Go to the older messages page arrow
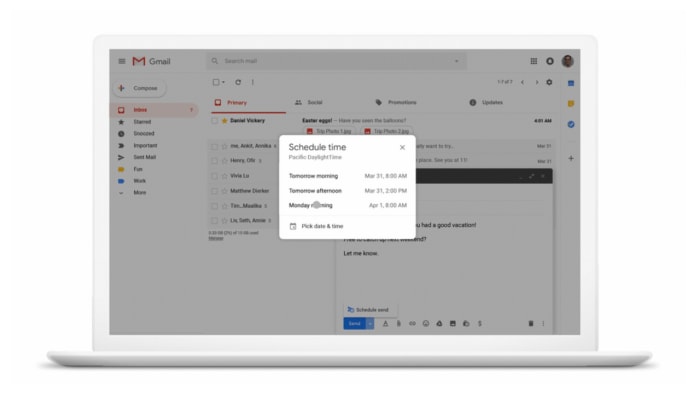Viewport: 700px width, 394px height. (537, 82)
